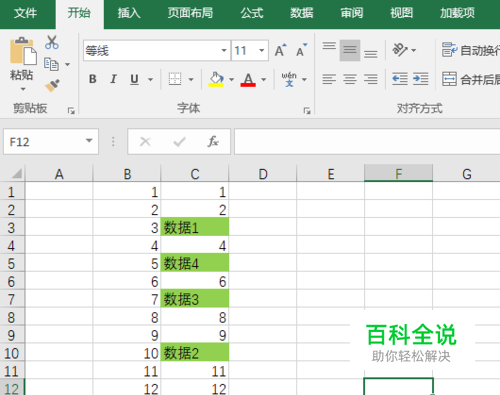This screenshot has height=395, width=500.
Task: Switch to the 加载项 tab
Action: [x=457, y=13]
